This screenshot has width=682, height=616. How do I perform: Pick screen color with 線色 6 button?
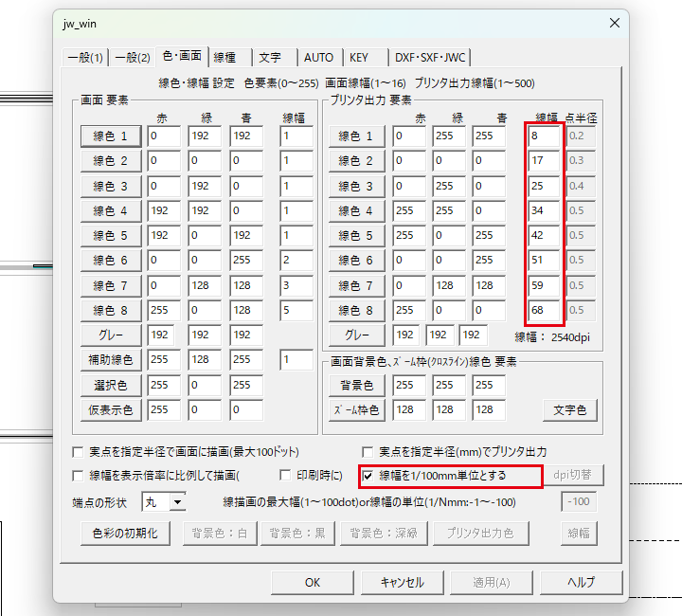pos(111,261)
